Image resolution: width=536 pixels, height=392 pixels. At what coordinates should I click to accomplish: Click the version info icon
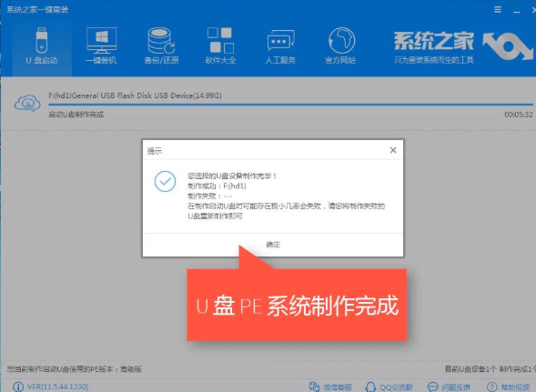tap(18, 387)
